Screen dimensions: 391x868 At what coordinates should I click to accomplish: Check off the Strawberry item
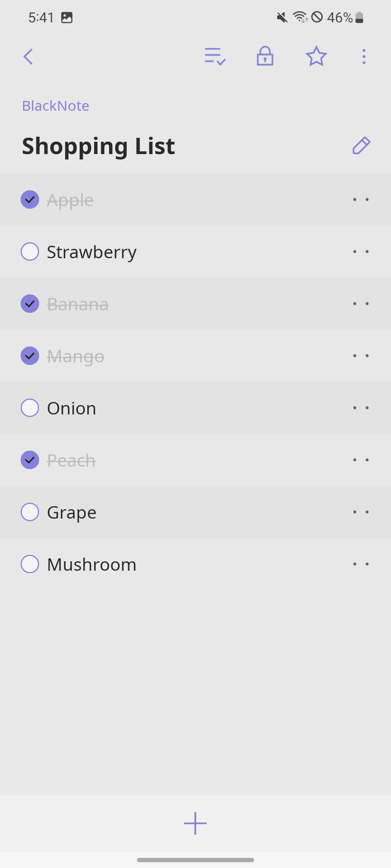30,252
